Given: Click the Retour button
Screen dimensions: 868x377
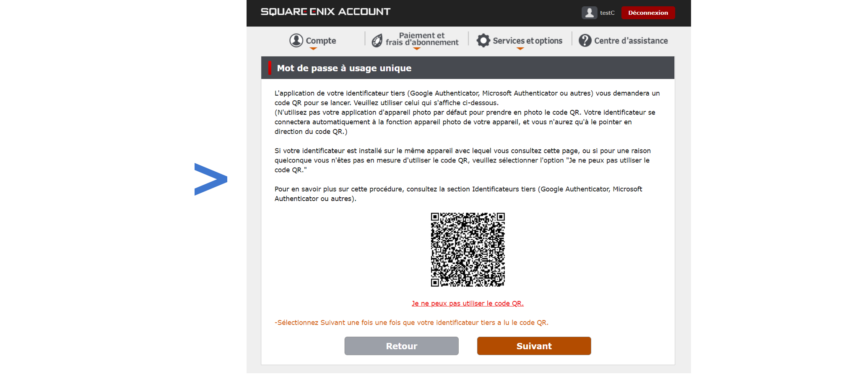Looking at the screenshot, I should (x=401, y=346).
